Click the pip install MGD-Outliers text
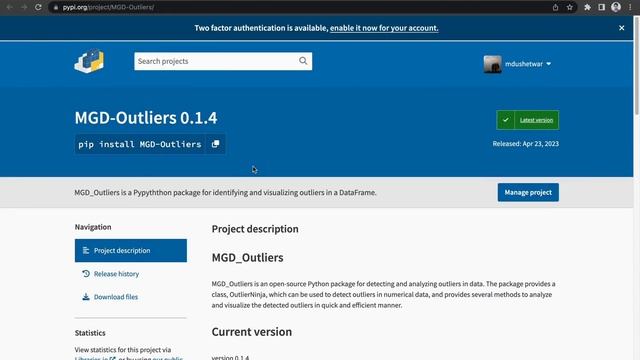The height and width of the screenshot is (360, 640). (140, 144)
